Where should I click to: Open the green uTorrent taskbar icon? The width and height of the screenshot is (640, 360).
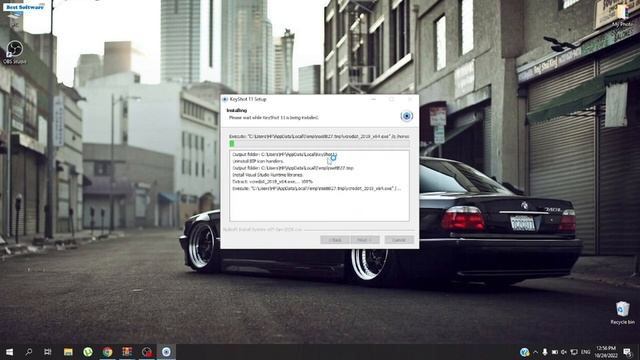tap(88, 352)
